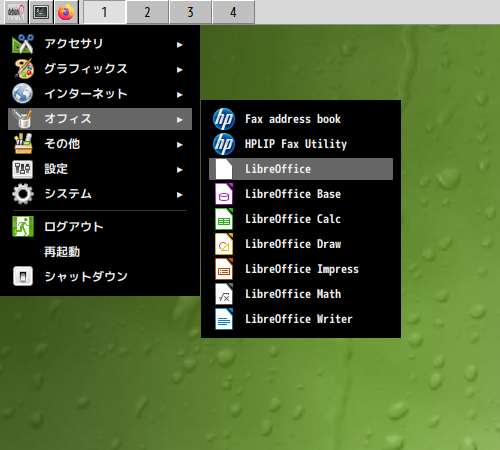Switch to workspace 2
The height and width of the screenshot is (450, 500).
(x=147, y=12)
